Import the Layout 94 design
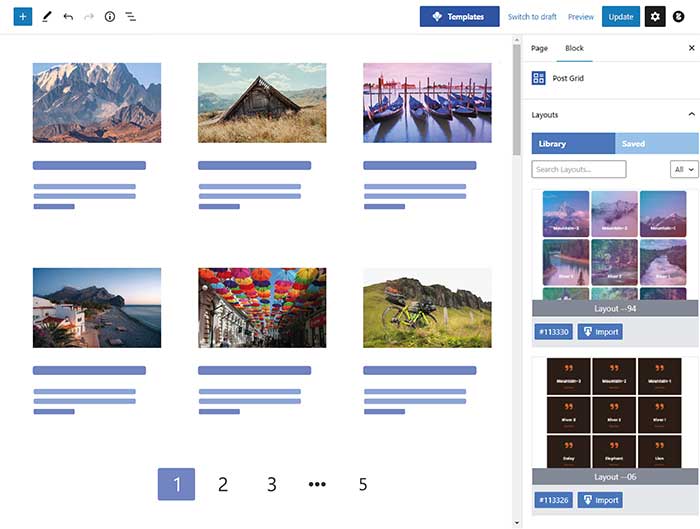Image resolution: width=700 pixels, height=529 pixels. coord(600,332)
